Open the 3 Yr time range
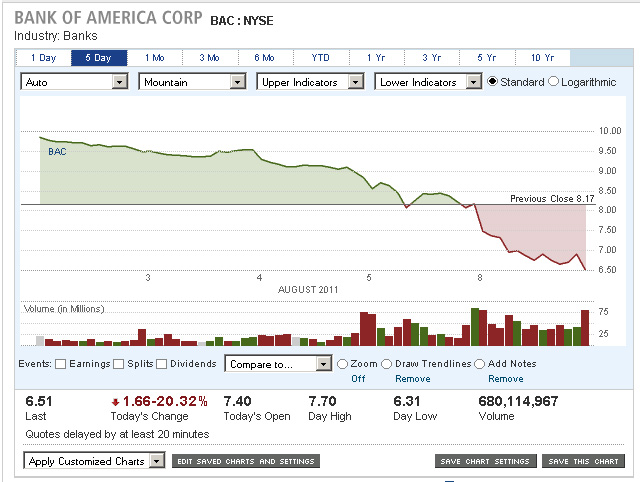Viewport: 640px width, 482px height. (x=432, y=58)
